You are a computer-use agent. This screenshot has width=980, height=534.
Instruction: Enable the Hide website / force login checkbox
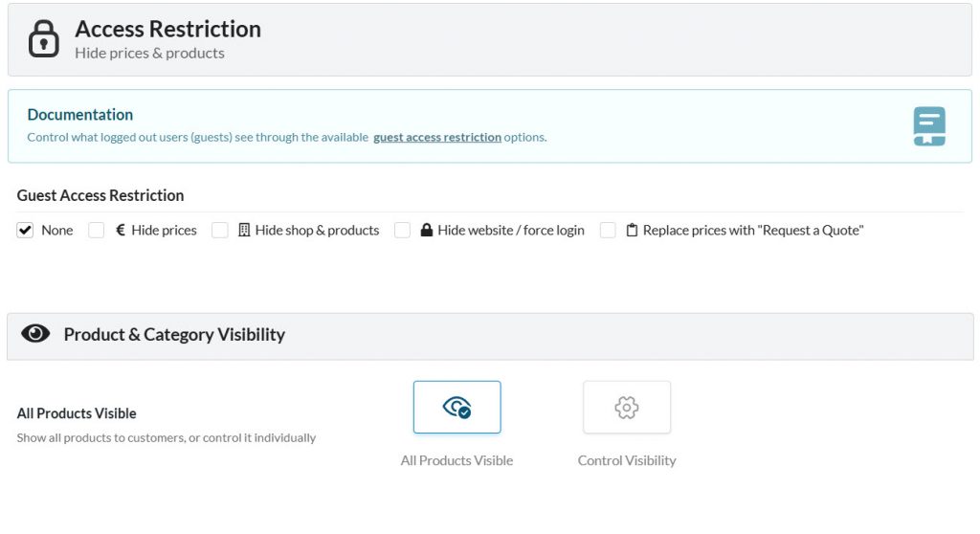(402, 231)
